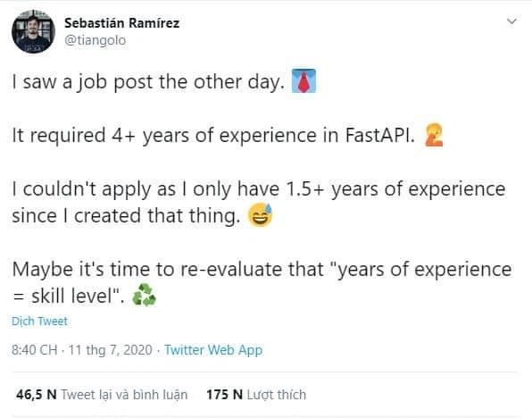View 46,5 N retweets and comments
This screenshot has height=418, width=532.
coord(102,395)
